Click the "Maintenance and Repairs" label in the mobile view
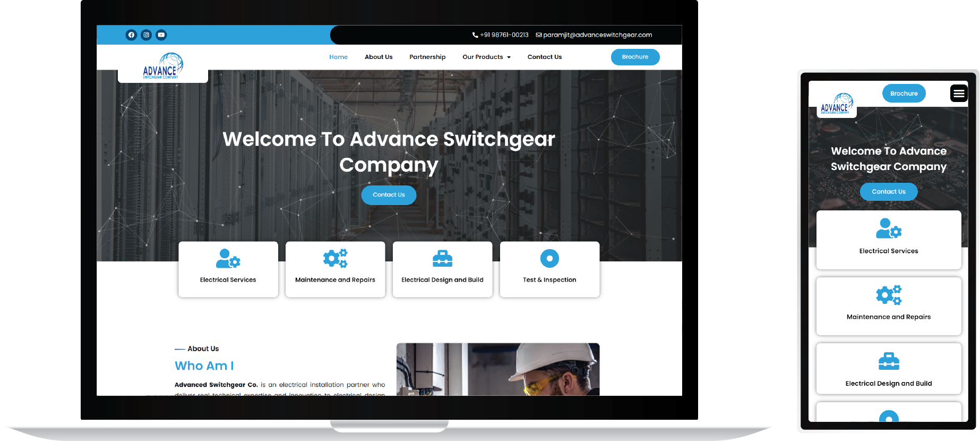 click(x=889, y=317)
